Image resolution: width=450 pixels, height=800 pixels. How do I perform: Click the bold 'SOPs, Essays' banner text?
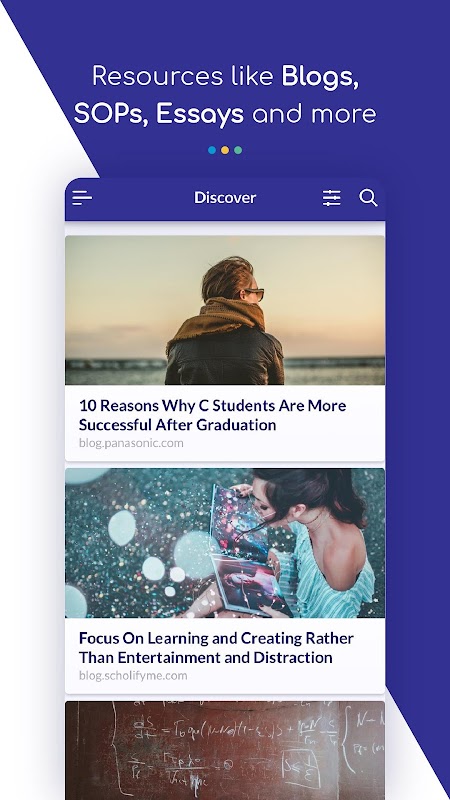tap(159, 114)
